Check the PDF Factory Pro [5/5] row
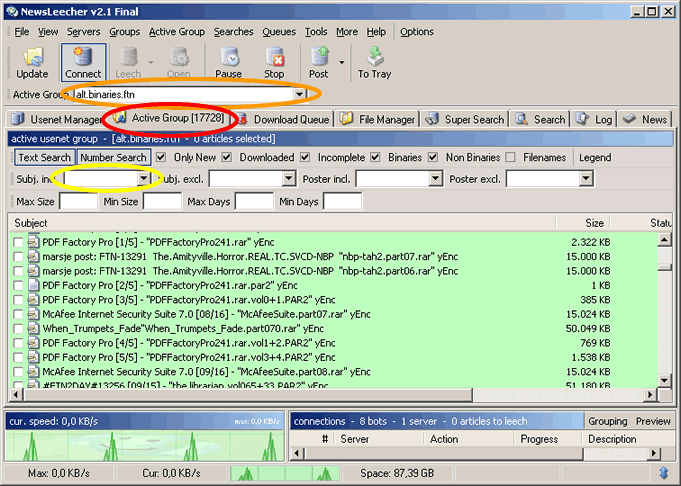The height and width of the screenshot is (486, 681). pos(18,357)
